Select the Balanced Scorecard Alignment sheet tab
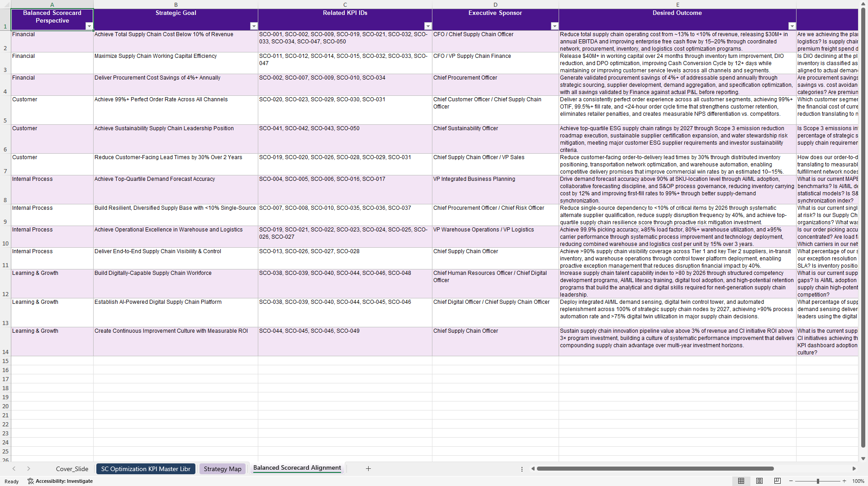 pos(297,468)
